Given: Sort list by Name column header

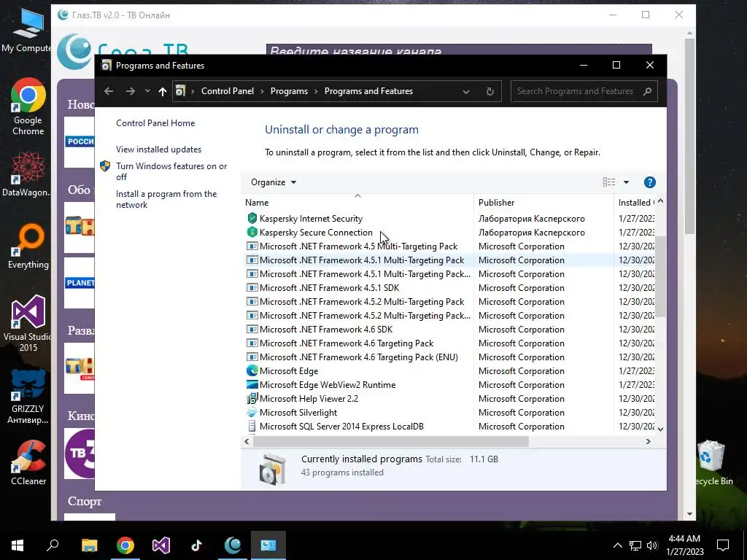Looking at the screenshot, I should [x=357, y=203].
